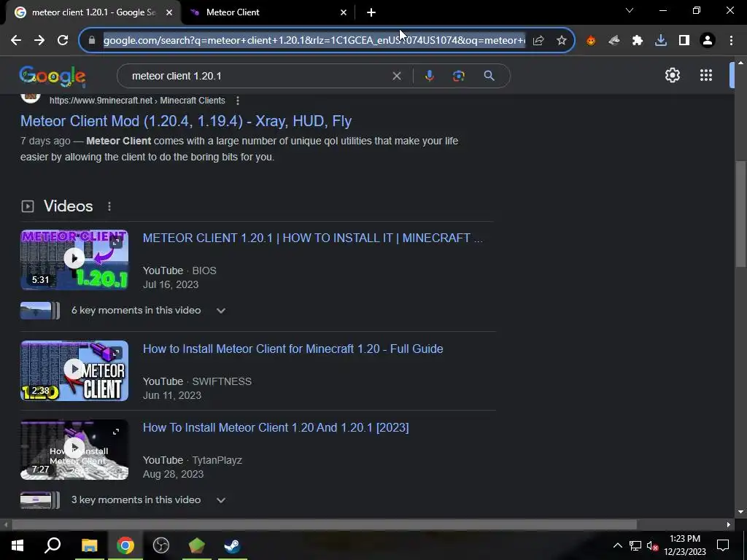View site information lock icon
Viewport: 747px width, 560px height.
(91, 41)
